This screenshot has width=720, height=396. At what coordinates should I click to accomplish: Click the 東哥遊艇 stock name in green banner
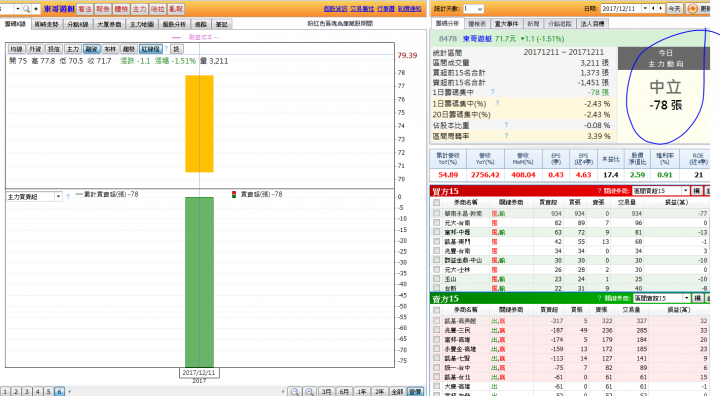click(478, 39)
